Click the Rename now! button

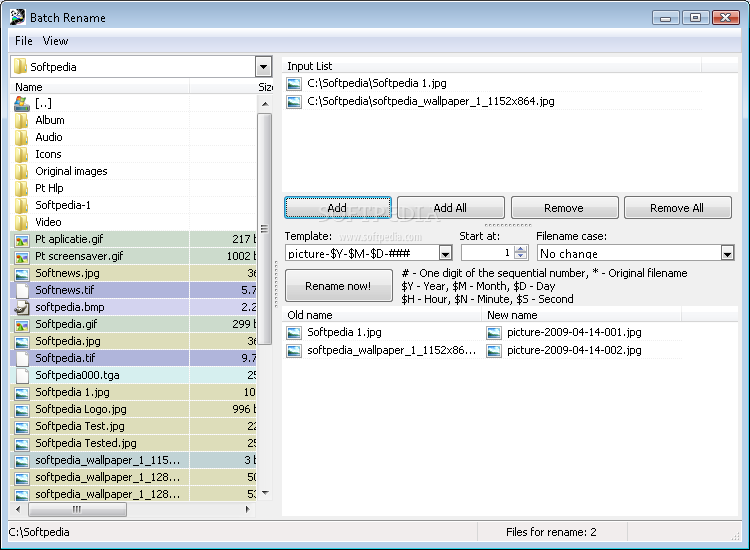point(339,286)
